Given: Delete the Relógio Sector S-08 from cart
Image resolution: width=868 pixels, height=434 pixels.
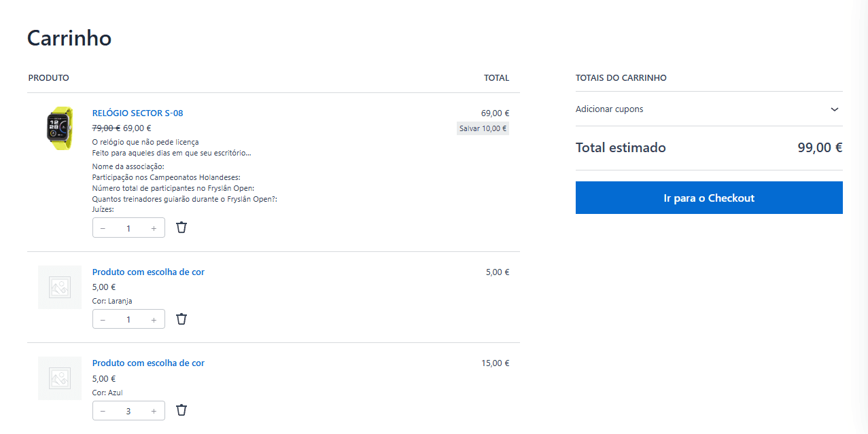Looking at the screenshot, I should click(181, 227).
